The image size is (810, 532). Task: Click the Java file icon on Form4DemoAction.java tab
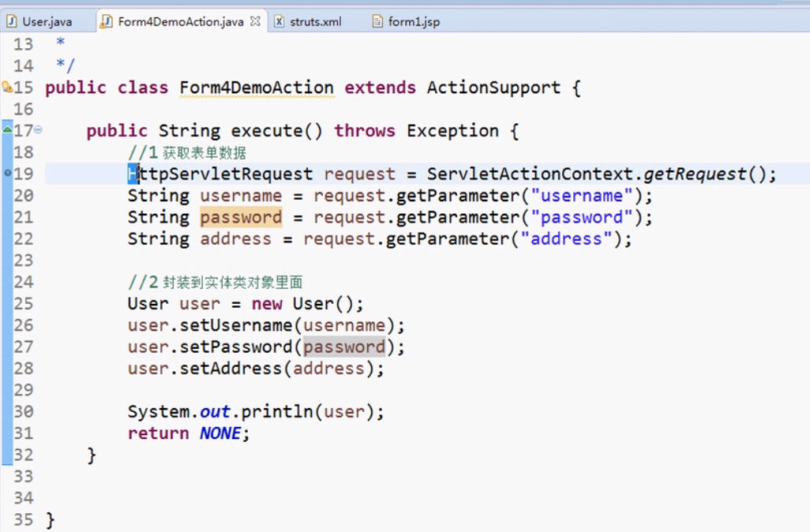coord(106,21)
